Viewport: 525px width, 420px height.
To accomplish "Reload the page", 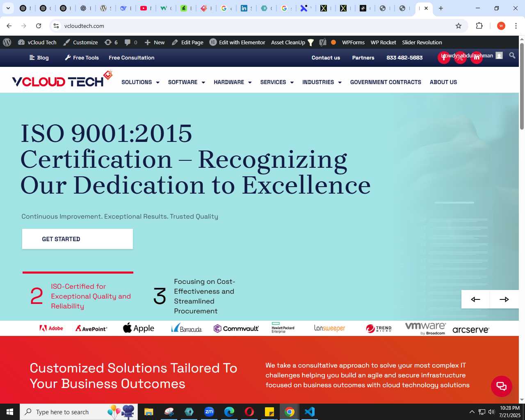I will coord(39,26).
